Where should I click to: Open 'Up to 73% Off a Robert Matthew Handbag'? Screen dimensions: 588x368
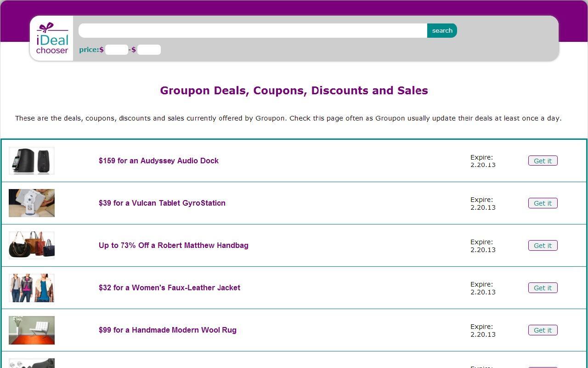[174, 245]
